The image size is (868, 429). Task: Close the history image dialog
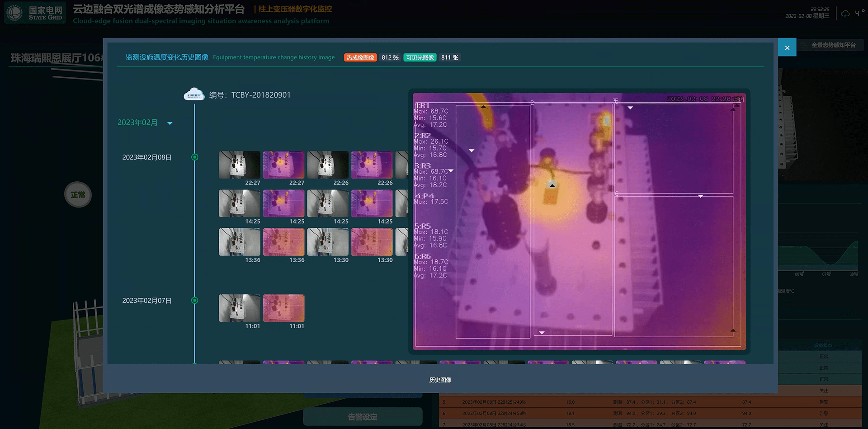(787, 48)
